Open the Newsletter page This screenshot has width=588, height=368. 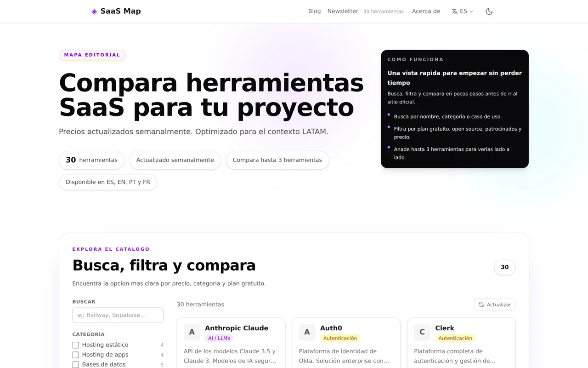coord(343,11)
